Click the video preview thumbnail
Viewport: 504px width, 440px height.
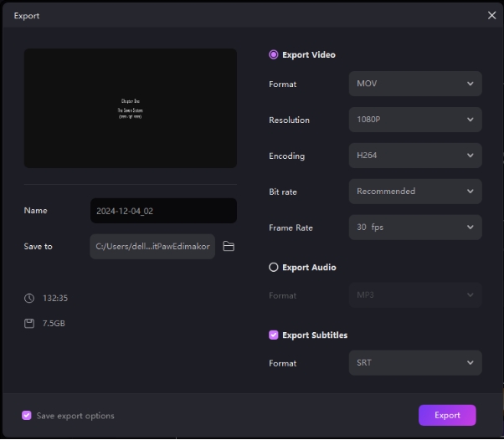pyautogui.click(x=131, y=108)
